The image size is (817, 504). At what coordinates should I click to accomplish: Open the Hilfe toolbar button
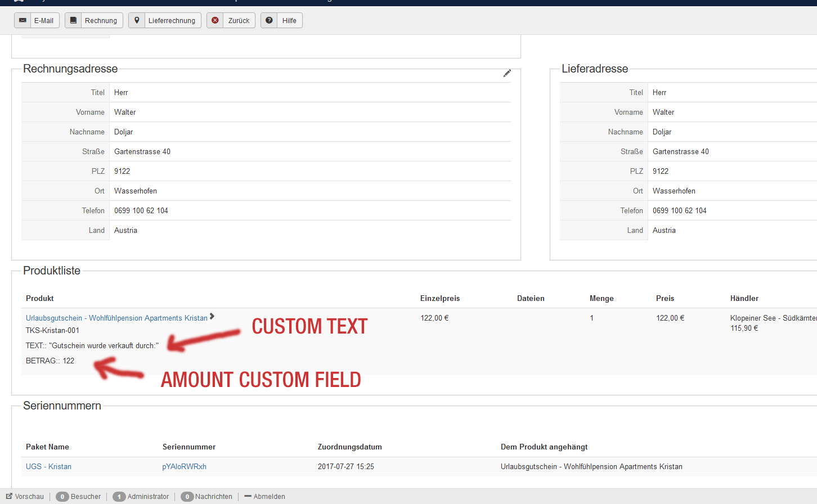point(281,20)
